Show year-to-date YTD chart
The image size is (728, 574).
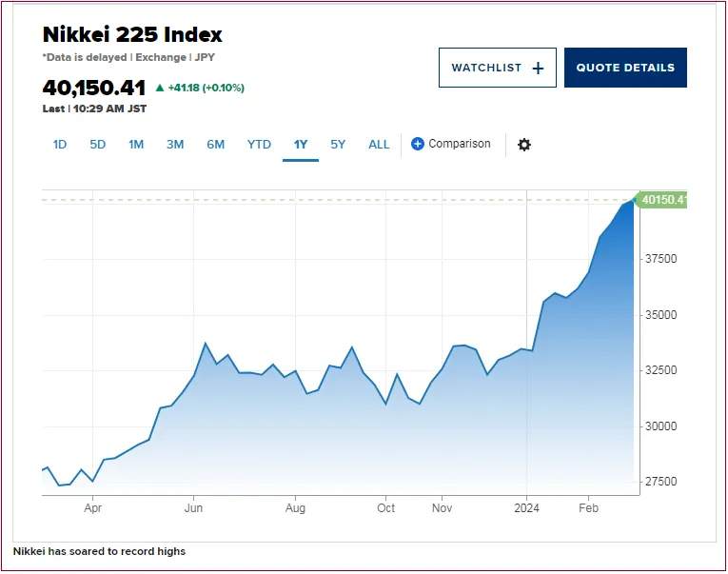(259, 145)
